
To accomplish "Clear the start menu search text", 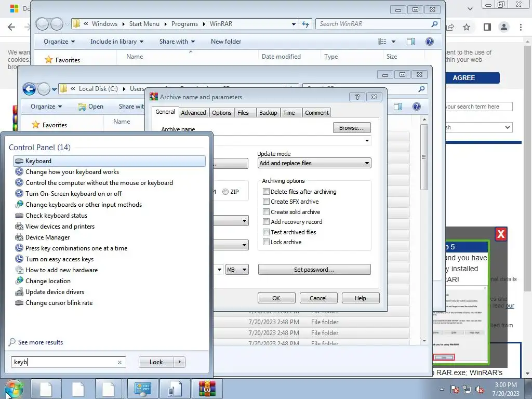I will 119,362.
